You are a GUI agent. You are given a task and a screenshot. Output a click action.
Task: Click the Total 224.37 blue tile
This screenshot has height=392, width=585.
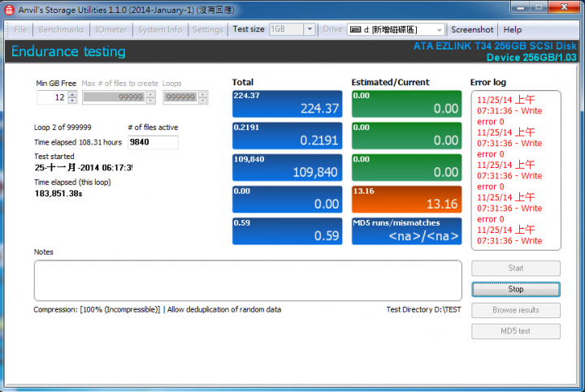coord(287,104)
